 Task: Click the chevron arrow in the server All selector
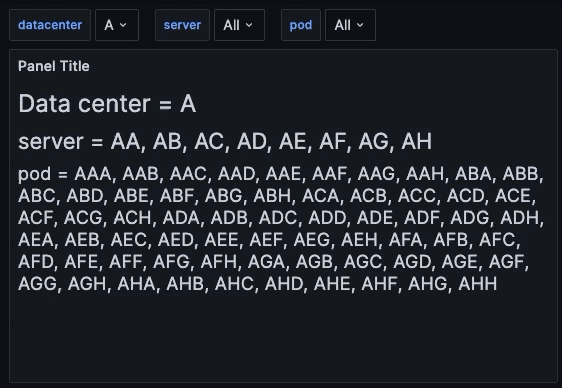tap(249, 25)
